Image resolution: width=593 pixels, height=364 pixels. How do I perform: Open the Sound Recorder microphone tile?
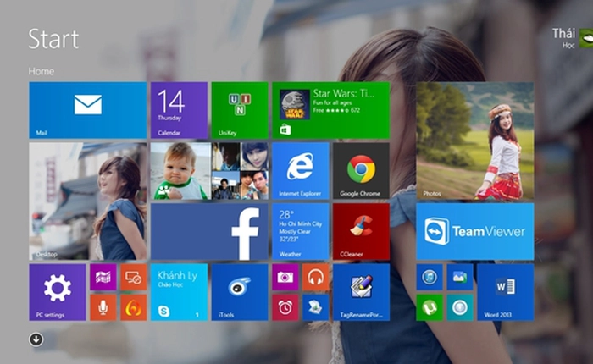click(x=103, y=307)
